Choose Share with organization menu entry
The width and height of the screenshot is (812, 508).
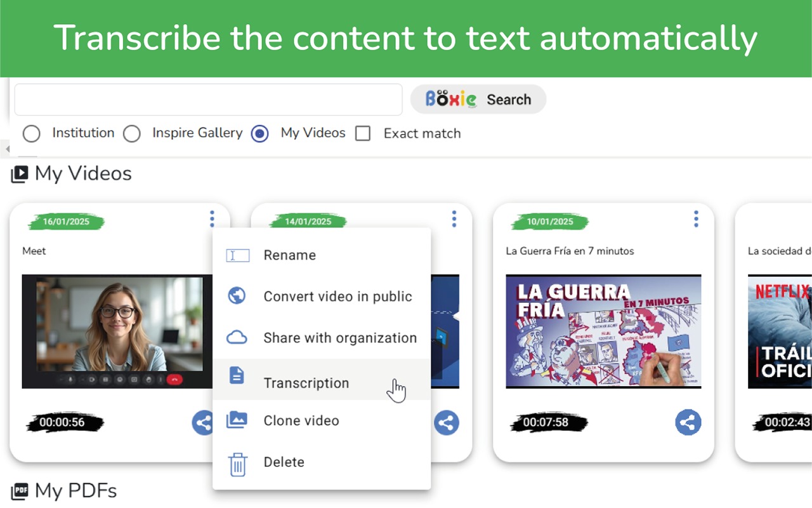[x=340, y=338]
